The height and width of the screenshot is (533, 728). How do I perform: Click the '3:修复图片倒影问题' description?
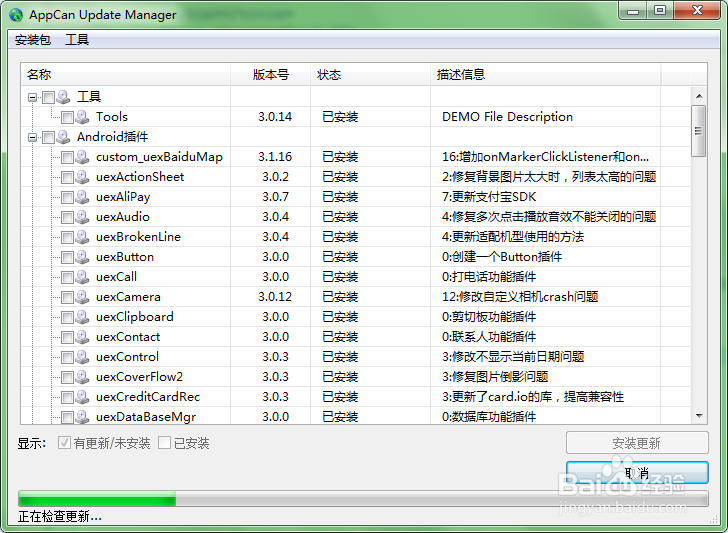[x=495, y=377]
